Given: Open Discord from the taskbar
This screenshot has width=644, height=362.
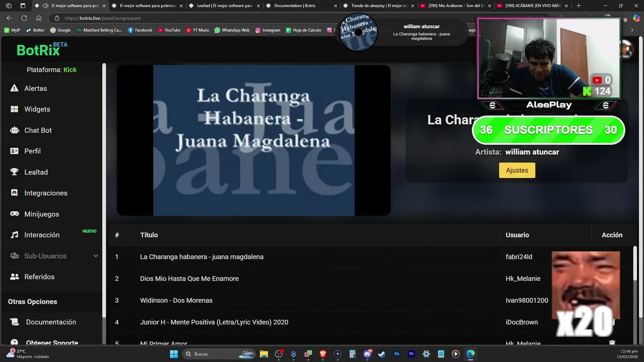Looking at the screenshot, I should coord(367,354).
